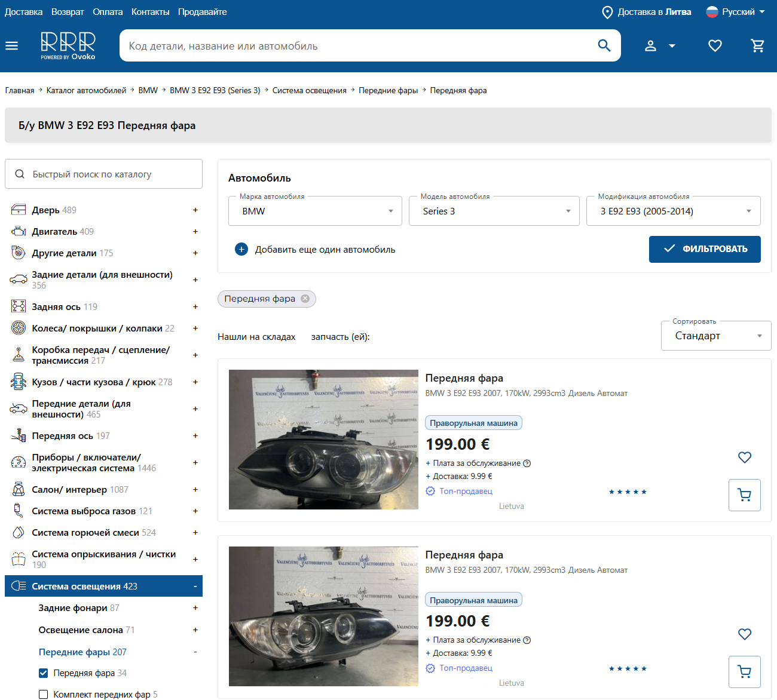Click the instruments gauge category icon
This screenshot has width=777, height=700.
point(19,463)
